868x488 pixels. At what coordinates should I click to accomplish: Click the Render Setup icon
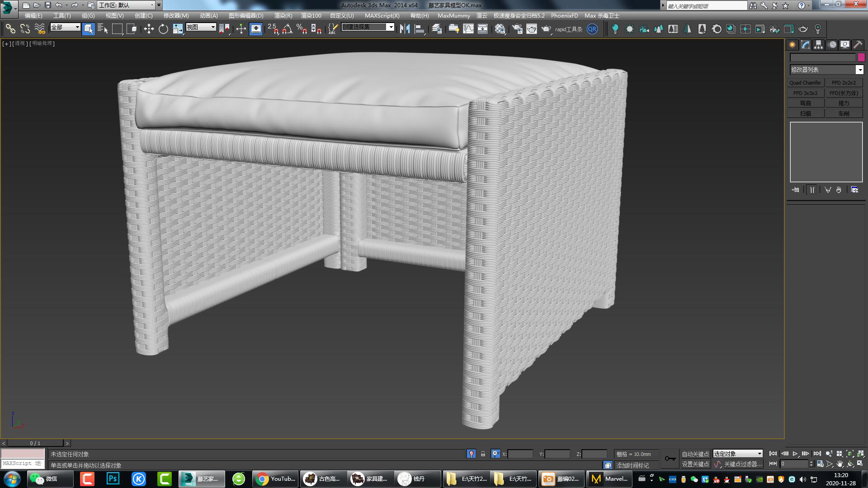pyautogui.click(x=518, y=28)
